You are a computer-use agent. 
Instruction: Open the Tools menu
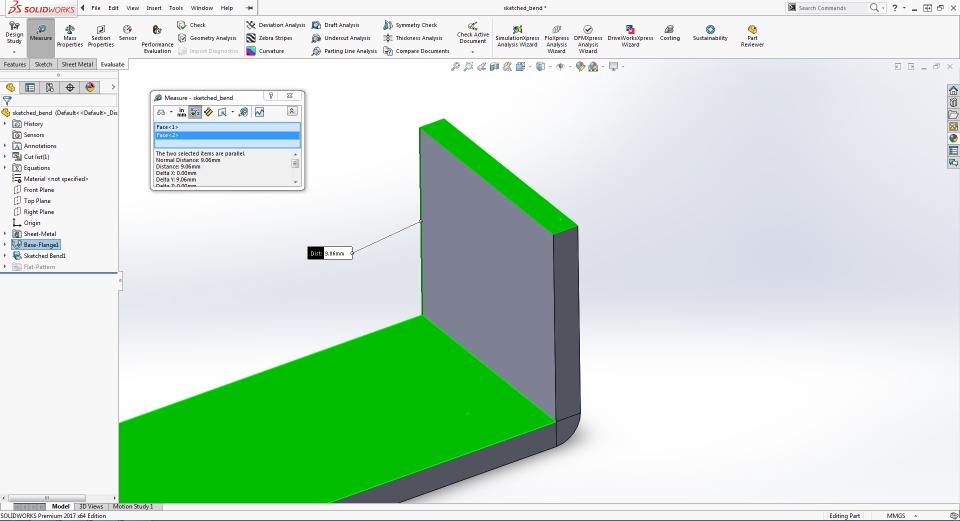[176, 8]
